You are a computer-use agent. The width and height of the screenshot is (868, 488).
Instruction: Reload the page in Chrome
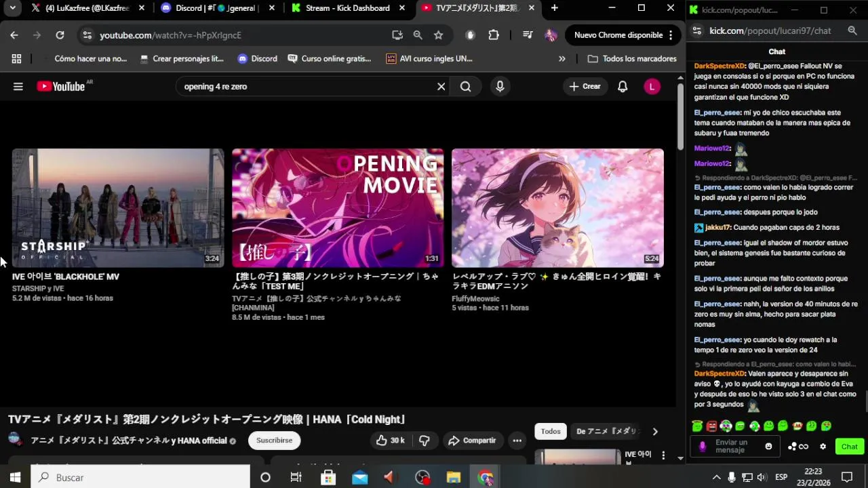point(60,35)
